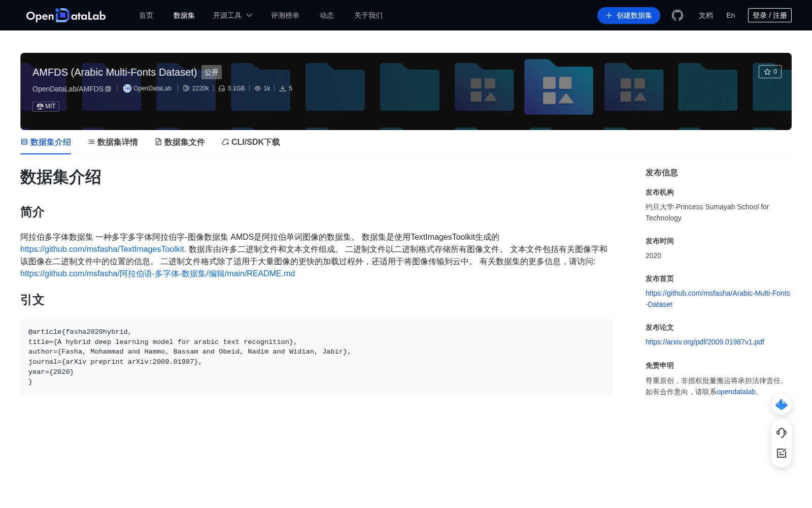Open the README.md GitHub link
The image size is (812, 508).
click(157, 274)
